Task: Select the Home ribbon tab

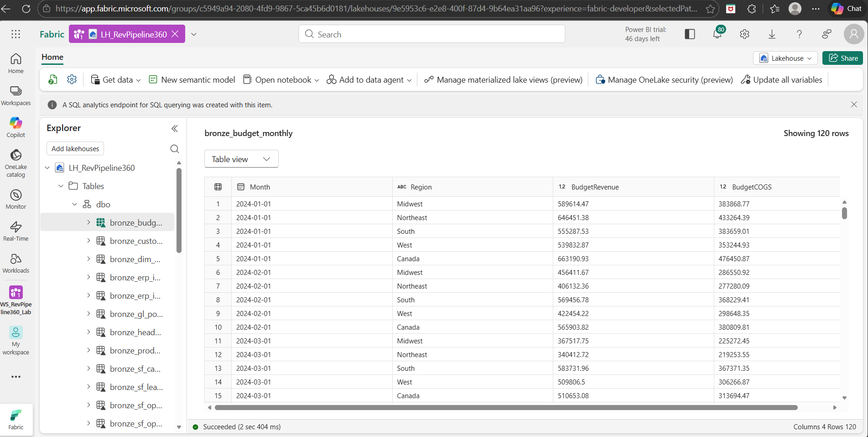Action: click(x=52, y=57)
